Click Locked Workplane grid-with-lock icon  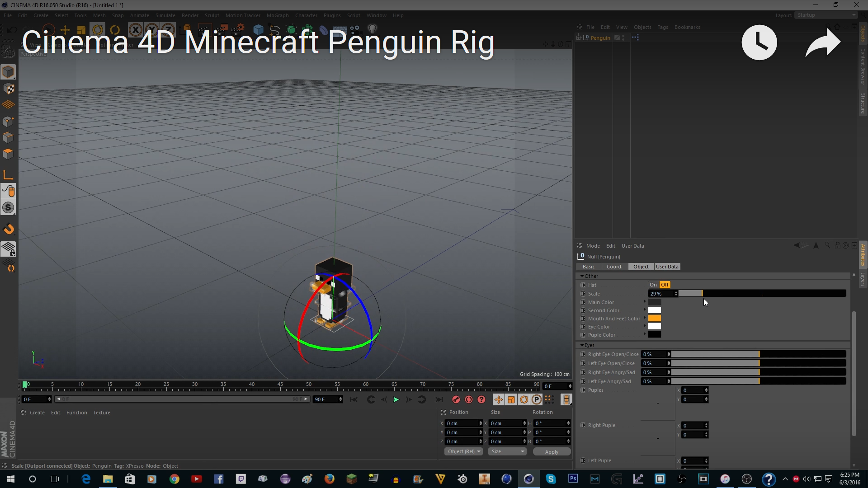pos(8,249)
